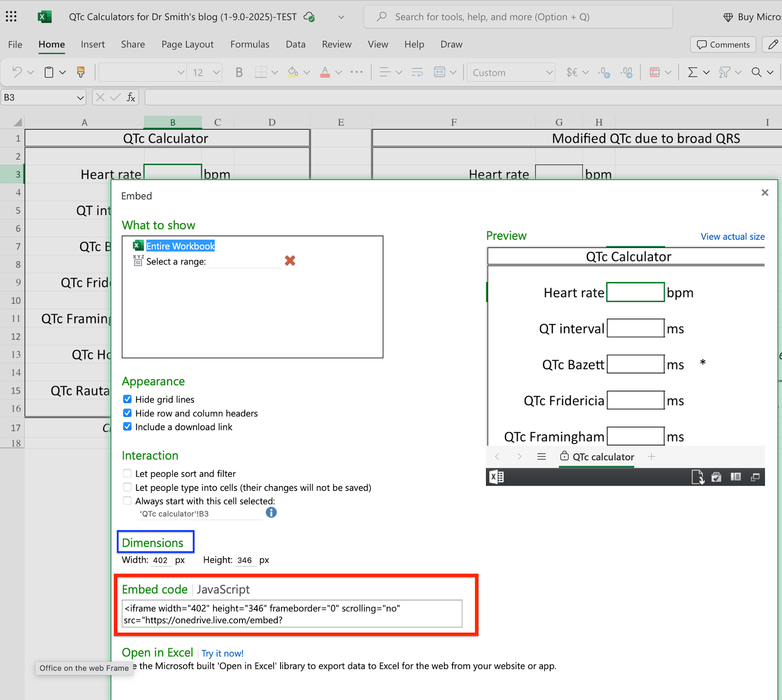
Task: Open the Formulas ribbon tab
Action: click(x=250, y=44)
